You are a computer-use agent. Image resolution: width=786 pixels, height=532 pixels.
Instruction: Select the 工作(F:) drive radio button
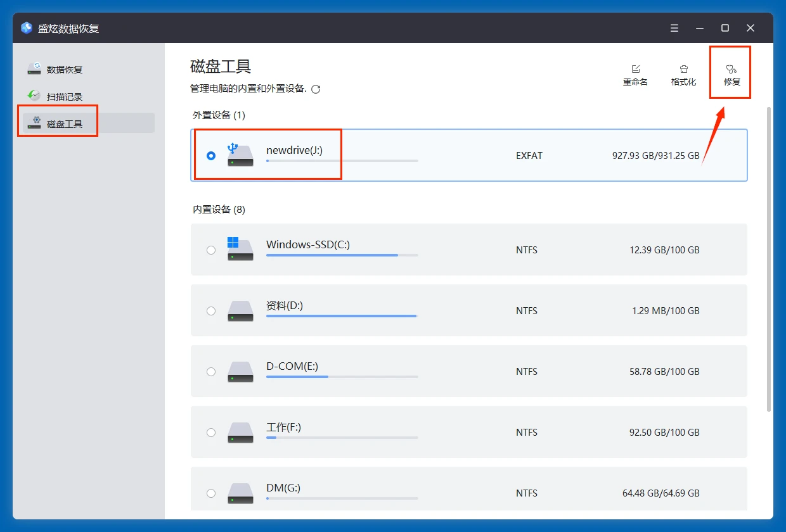click(210, 433)
